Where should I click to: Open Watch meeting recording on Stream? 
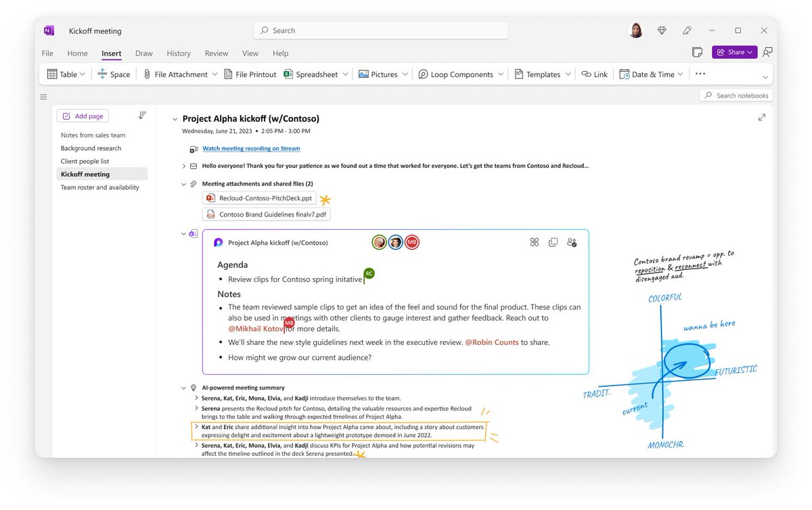coord(250,148)
